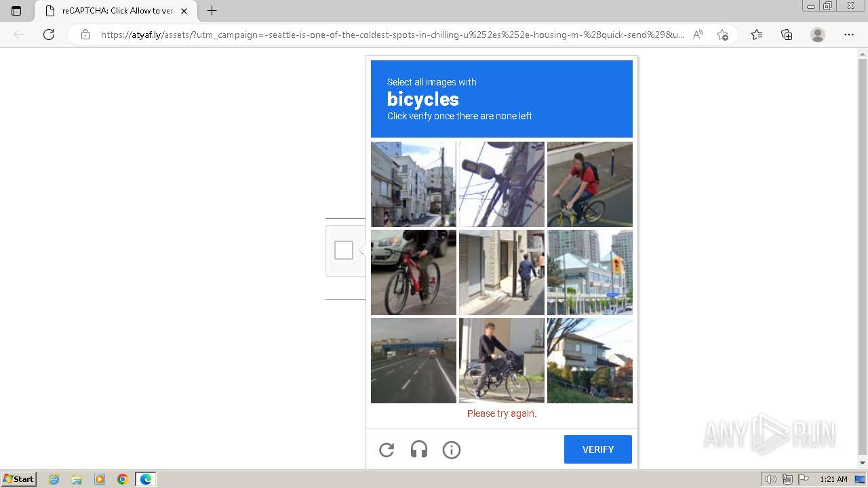Click the page scrollbar up arrow
Screen dimensions: 868x488
click(863, 54)
